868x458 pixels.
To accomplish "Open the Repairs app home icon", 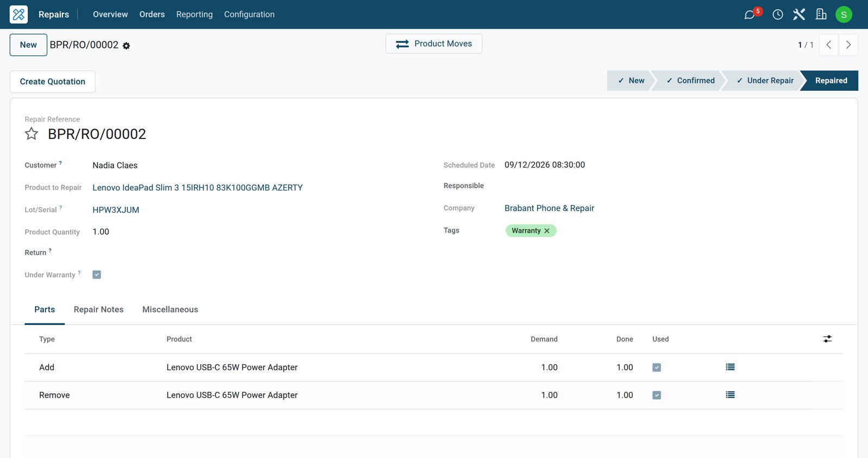I will (x=18, y=14).
